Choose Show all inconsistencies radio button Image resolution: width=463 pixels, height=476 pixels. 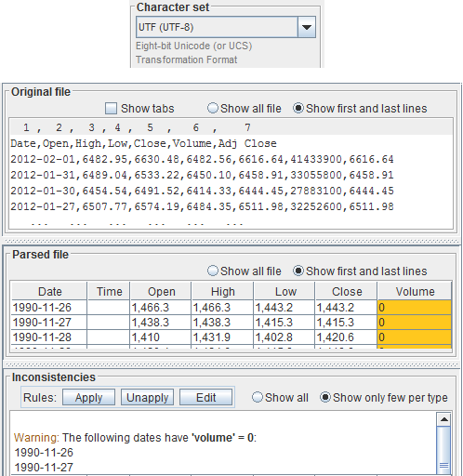pos(280,398)
